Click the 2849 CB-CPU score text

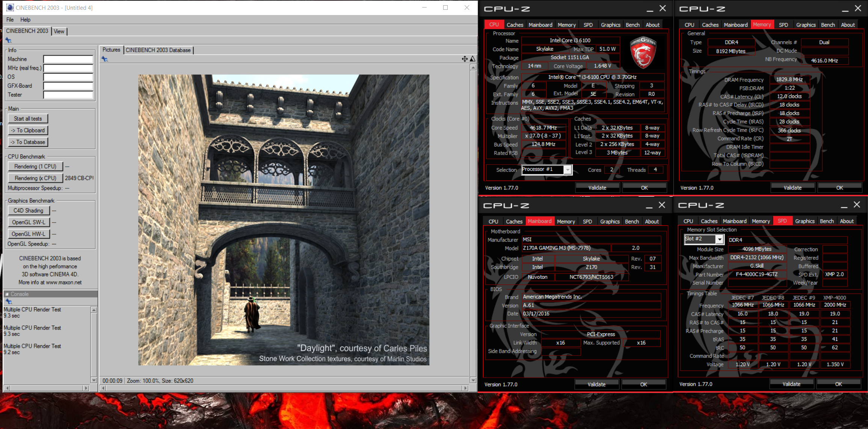(79, 178)
